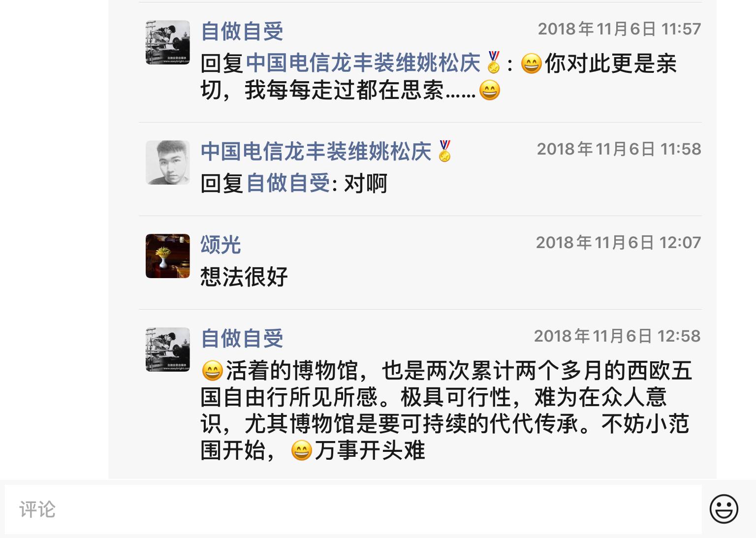Viewport: 756px width, 538px height.
Task: Click username 自做自受 on the 12:58 comment
Action: point(242,339)
